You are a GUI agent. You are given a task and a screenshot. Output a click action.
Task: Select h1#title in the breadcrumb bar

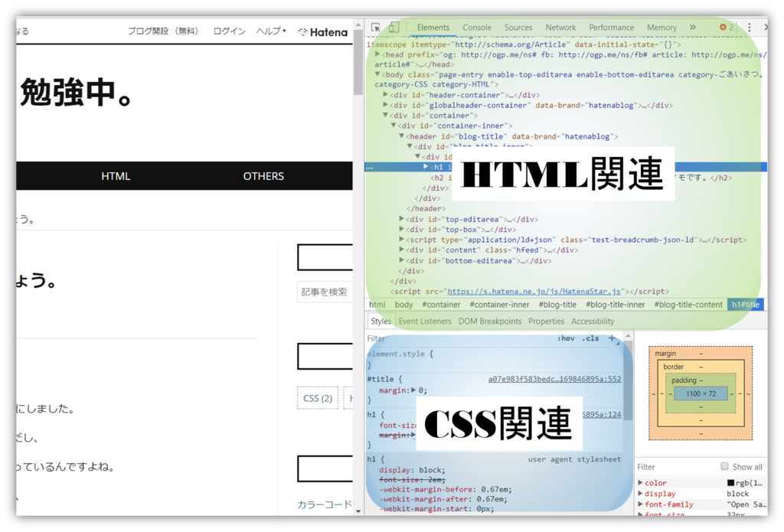click(x=745, y=305)
